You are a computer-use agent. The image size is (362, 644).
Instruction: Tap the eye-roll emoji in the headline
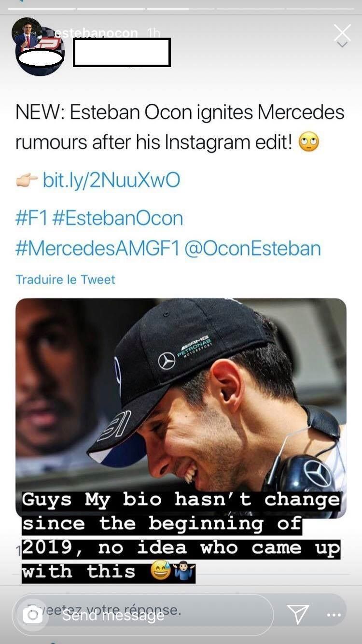pyautogui.click(x=309, y=143)
